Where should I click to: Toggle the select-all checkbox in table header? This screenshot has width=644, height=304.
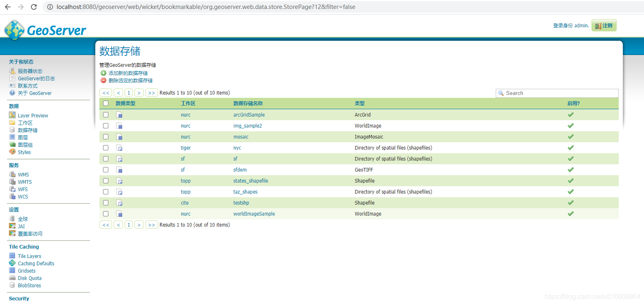pos(106,104)
